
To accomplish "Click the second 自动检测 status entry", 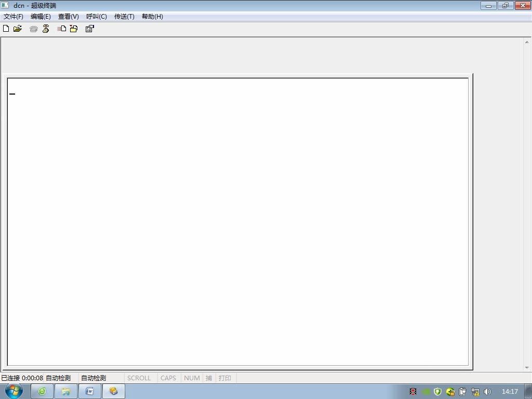I will (94, 378).
